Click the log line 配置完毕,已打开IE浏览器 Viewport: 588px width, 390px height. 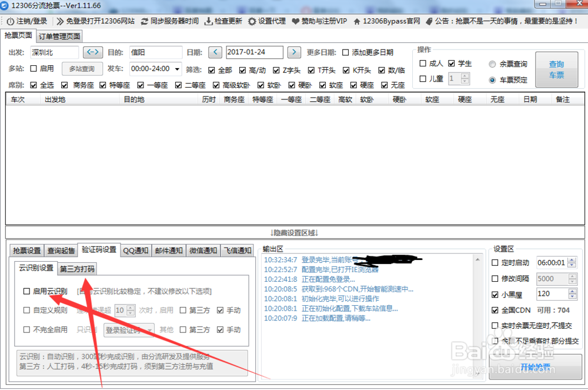(x=340, y=269)
